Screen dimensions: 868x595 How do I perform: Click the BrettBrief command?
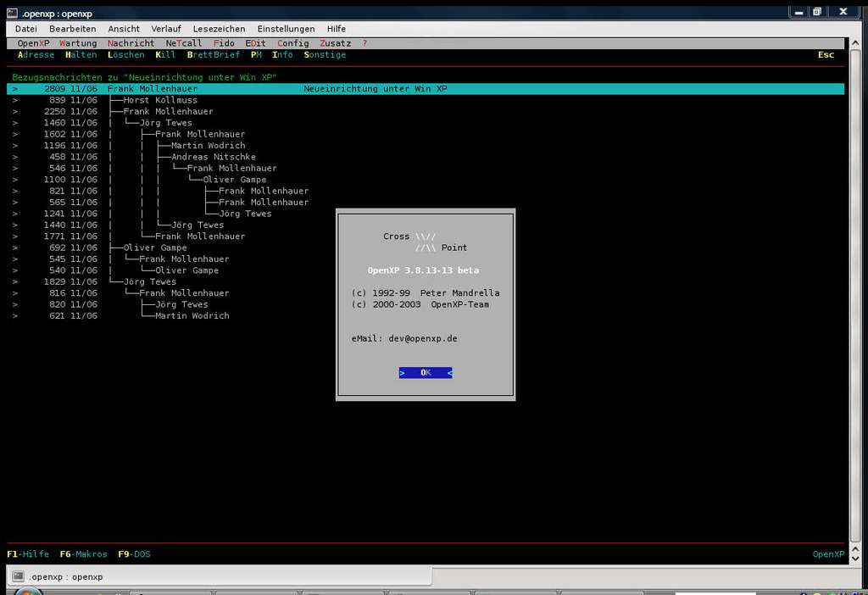click(213, 55)
